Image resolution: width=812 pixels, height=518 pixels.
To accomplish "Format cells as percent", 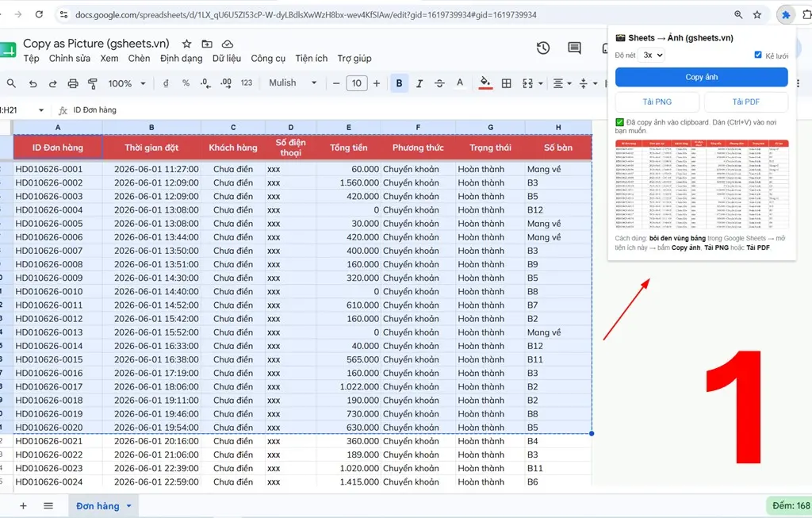I will click(186, 82).
